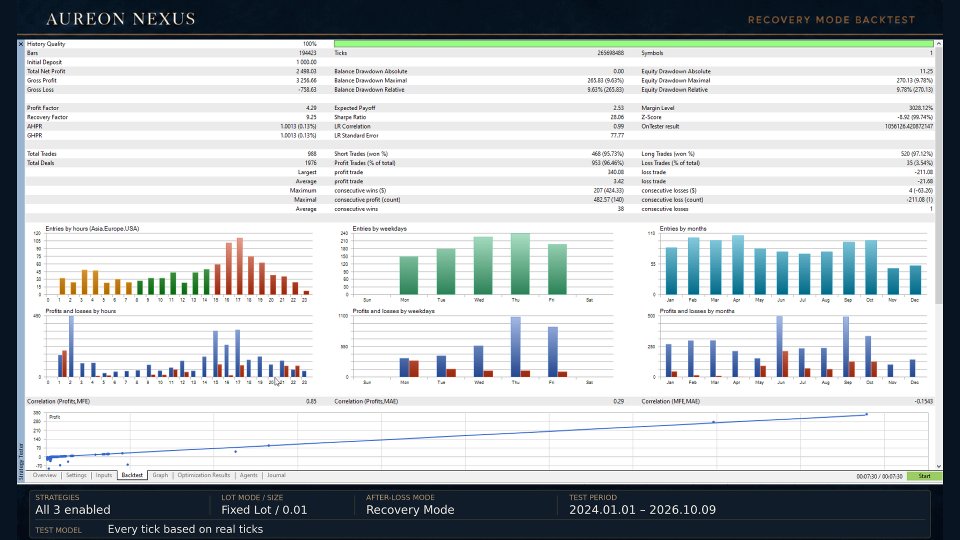Click the Profits and losses by hours title
The height and width of the screenshot is (540, 960).
(80, 311)
